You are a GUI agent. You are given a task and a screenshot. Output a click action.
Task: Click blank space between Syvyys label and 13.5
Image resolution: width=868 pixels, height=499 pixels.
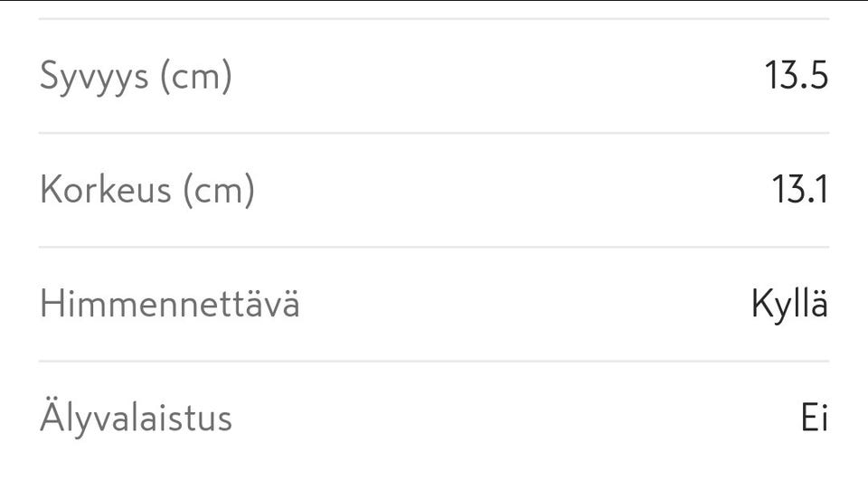pos(497,77)
